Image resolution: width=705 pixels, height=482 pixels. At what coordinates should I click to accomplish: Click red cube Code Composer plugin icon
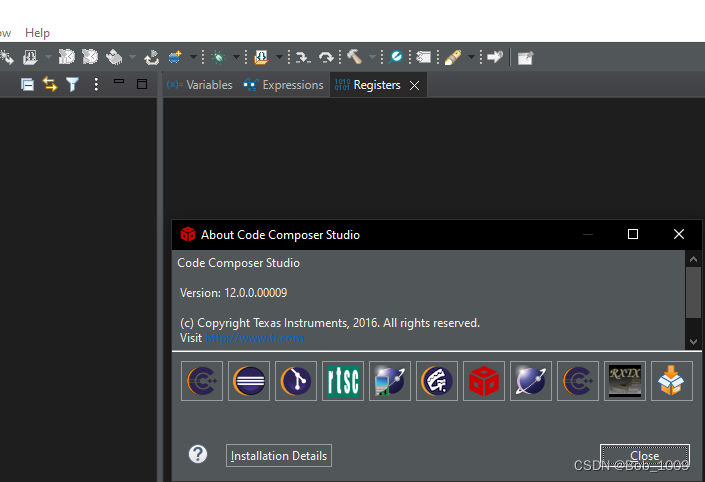(484, 381)
